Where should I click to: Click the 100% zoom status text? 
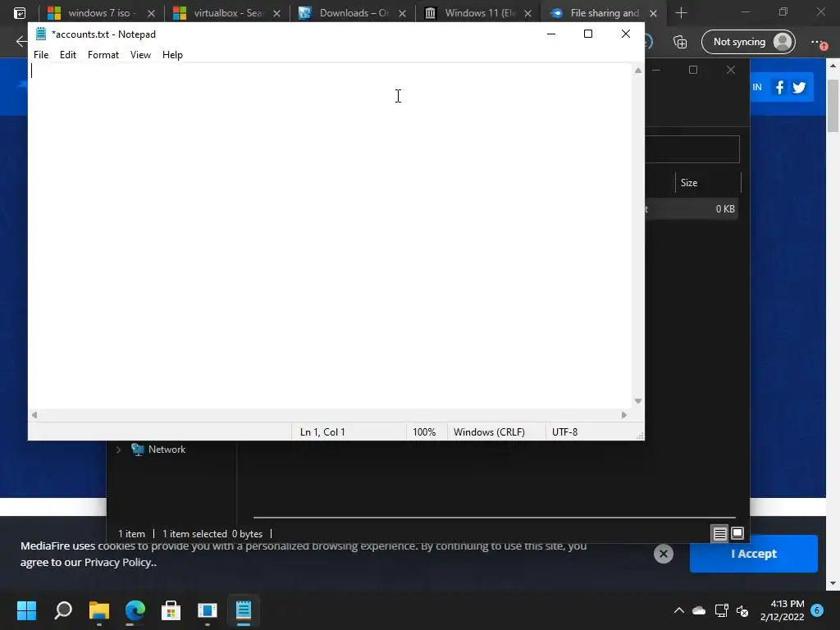(424, 431)
